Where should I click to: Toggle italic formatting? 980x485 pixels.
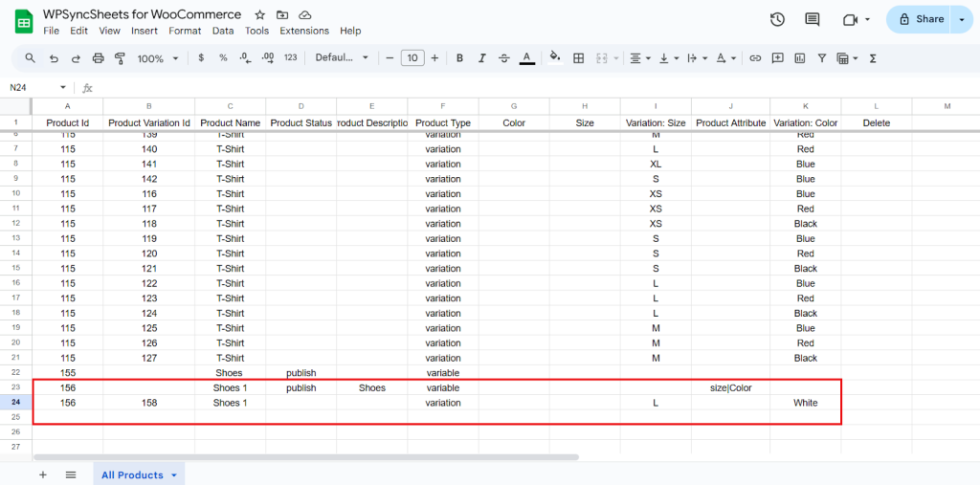coord(482,58)
